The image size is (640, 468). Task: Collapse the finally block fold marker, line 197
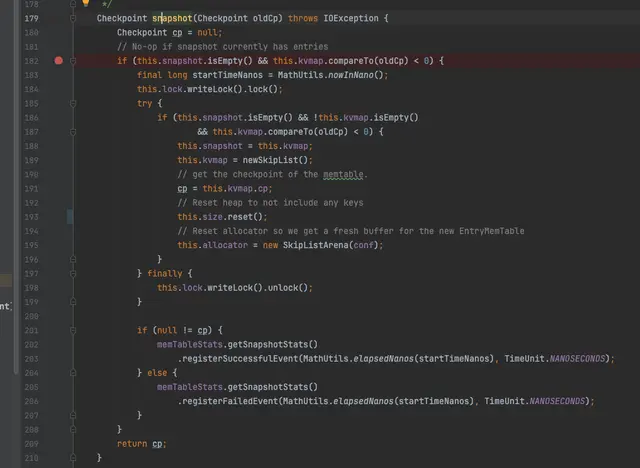73,274
